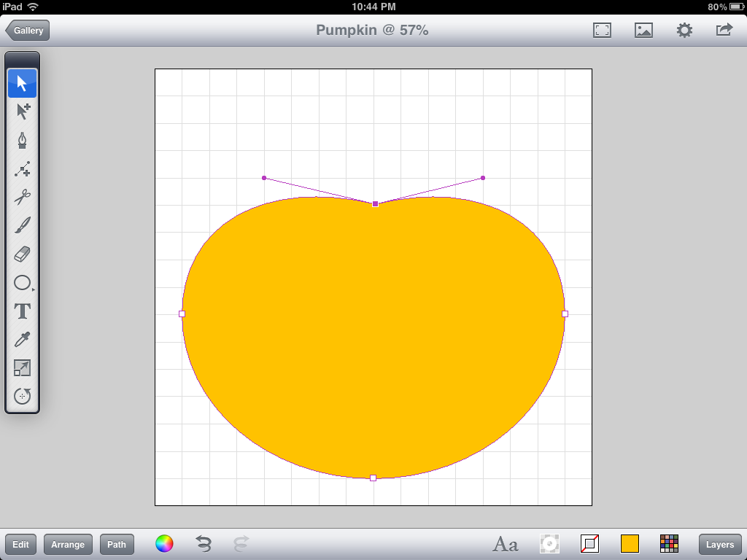The width and height of the screenshot is (747, 560).
Task: Select the multi-select arrow tool
Action: pyautogui.click(x=22, y=112)
